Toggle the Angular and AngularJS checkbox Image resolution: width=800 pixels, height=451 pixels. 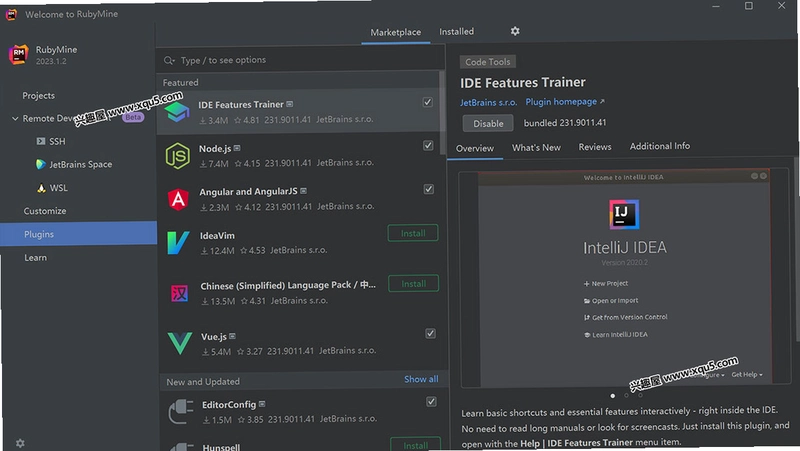(x=429, y=189)
